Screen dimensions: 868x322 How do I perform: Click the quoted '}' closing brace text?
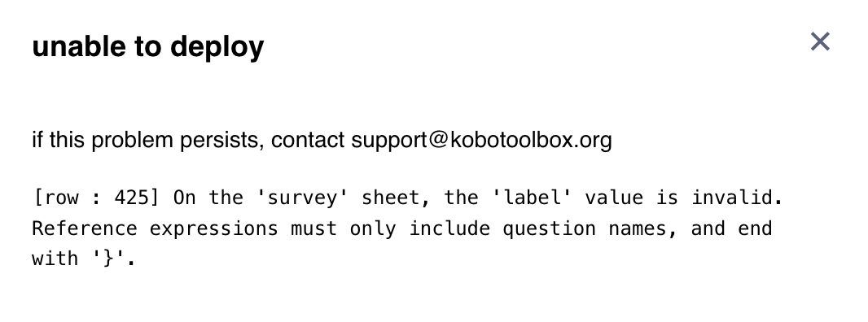[x=108, y=259]
